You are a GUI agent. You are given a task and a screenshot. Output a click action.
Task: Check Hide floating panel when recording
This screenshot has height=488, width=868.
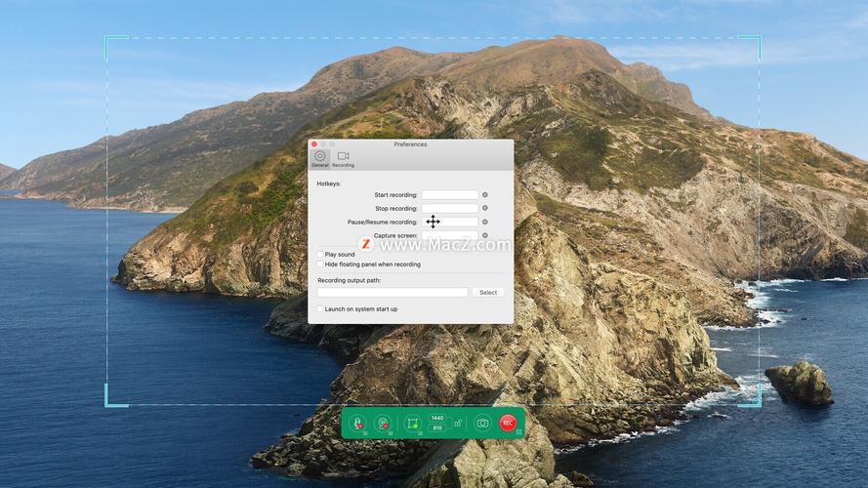pos(320,264)
